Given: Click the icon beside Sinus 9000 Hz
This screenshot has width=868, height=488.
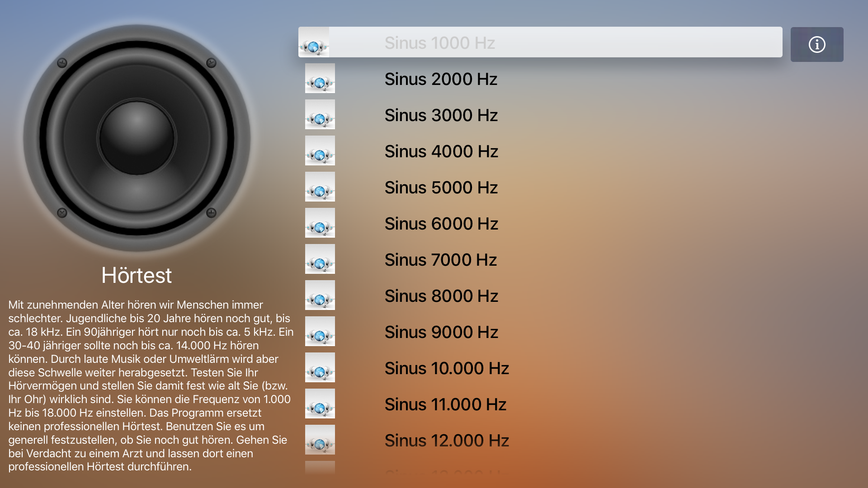Looking at the screenshot, I should coord(320,331).
